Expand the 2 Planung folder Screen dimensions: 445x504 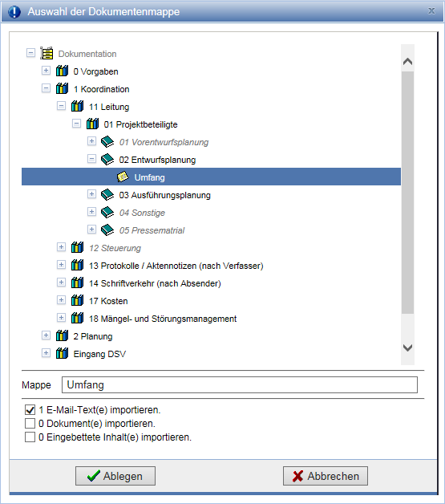(x=46, y=335)
